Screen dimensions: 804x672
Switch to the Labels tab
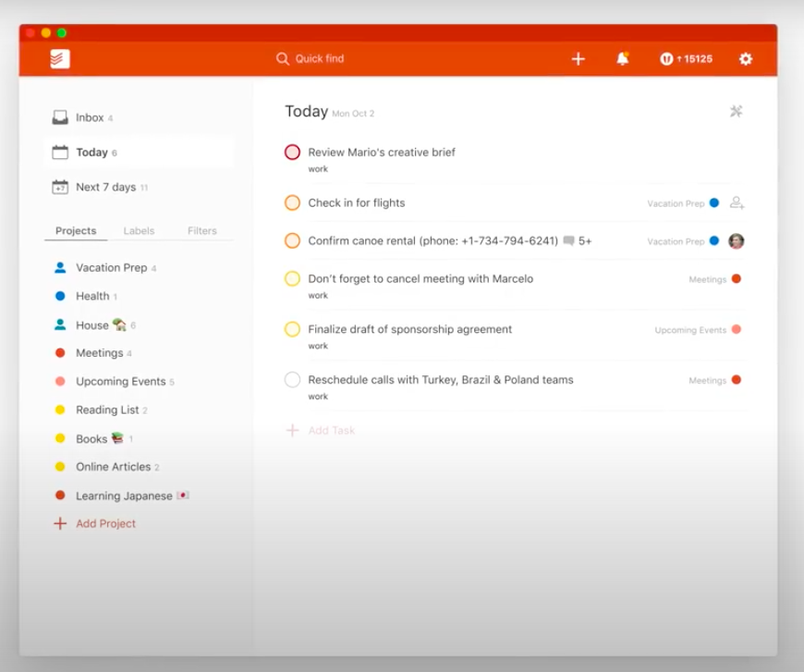(x=139, y=231)
